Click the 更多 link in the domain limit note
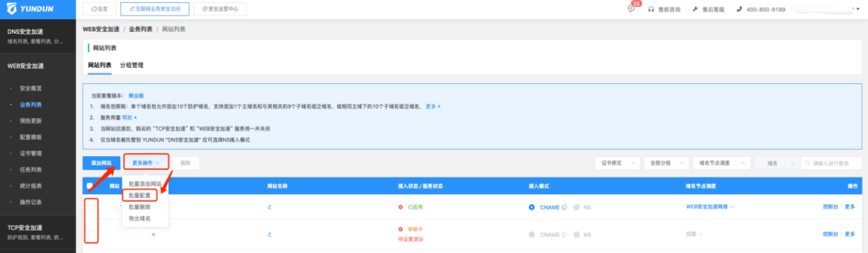The height and width of the screenshot is (253, 868). (x=431, y=106)
